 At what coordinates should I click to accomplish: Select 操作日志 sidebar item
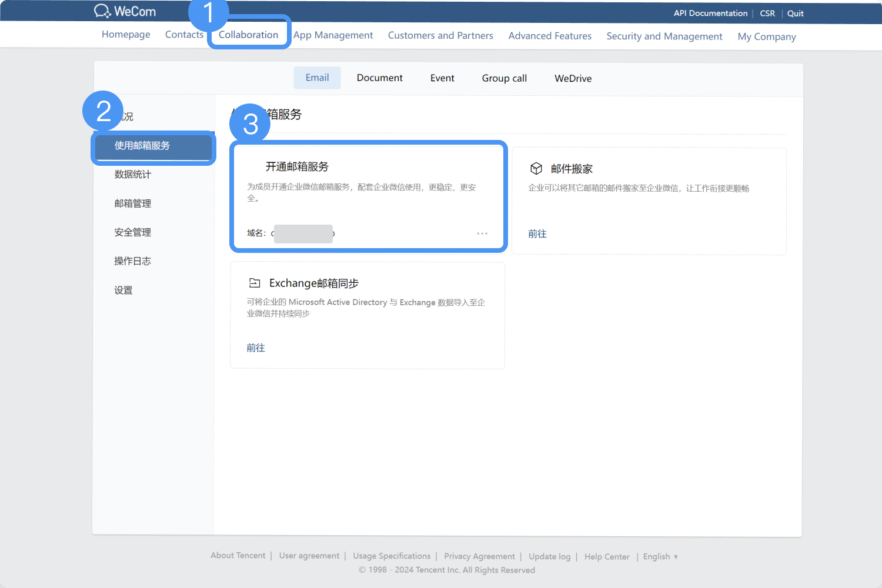[x=133, y=261]
